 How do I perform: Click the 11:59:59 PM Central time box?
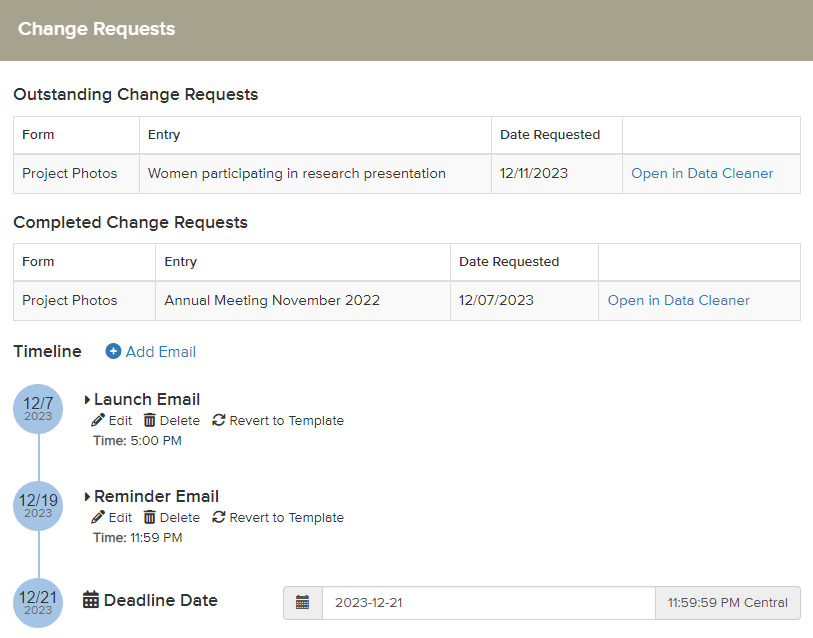pos(727,603)
